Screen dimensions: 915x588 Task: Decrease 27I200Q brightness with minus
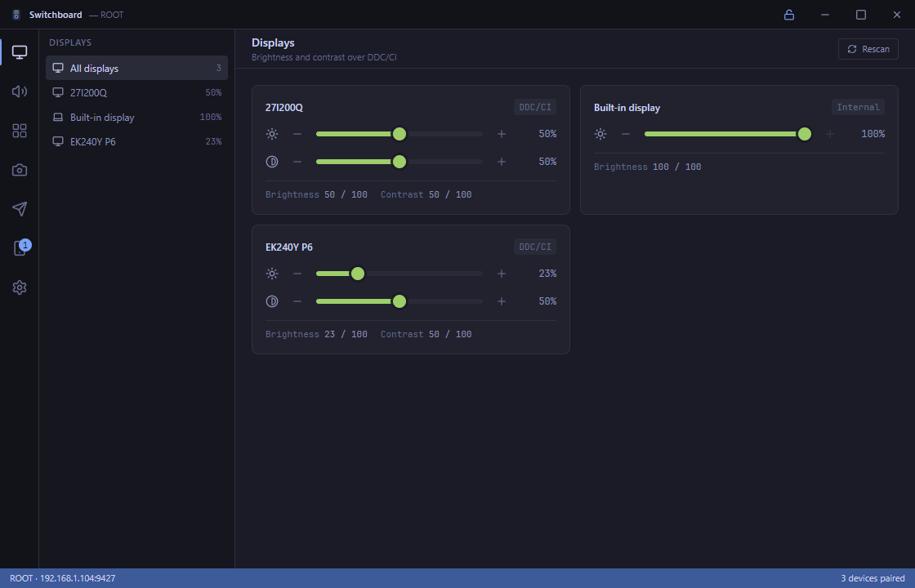coord(297,134)
